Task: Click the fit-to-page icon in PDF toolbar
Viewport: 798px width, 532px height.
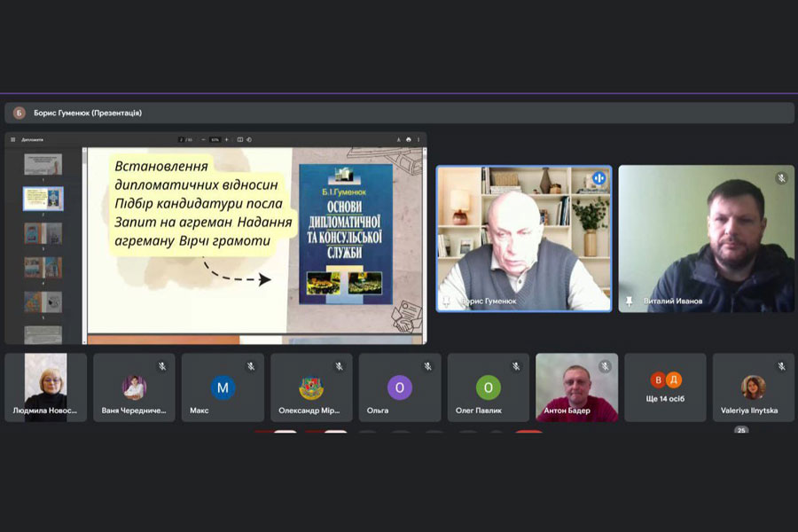Action: coord(241,139)
